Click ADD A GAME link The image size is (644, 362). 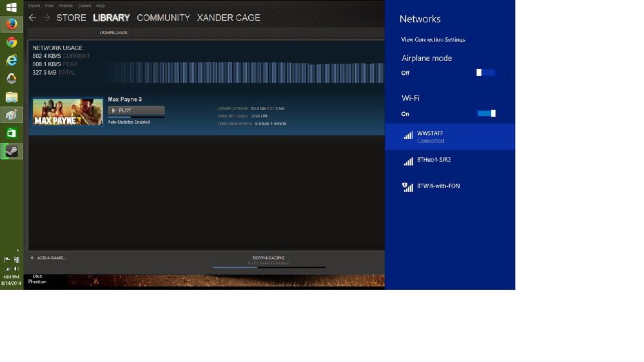(52, 258)
